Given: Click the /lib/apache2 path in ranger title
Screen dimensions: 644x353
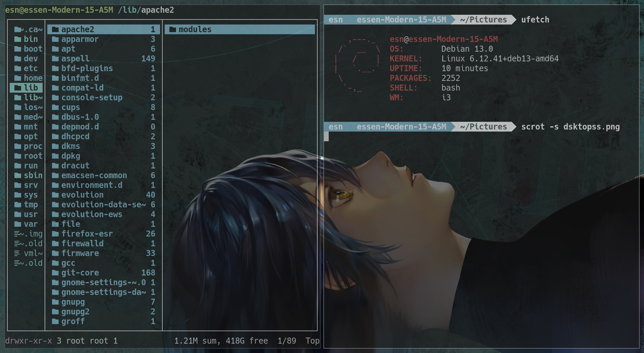Looking at the screenshot, I should click(146, 10).
